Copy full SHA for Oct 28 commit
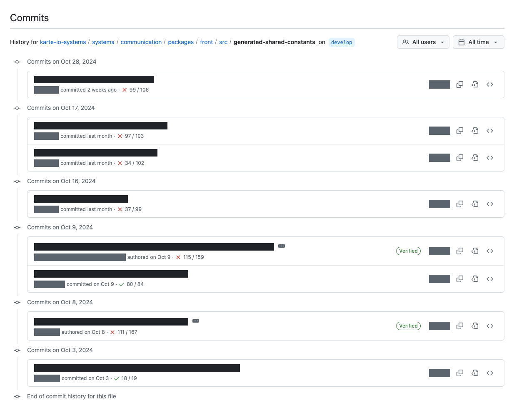This screenshot has height=420, width=514. point(460,84)
